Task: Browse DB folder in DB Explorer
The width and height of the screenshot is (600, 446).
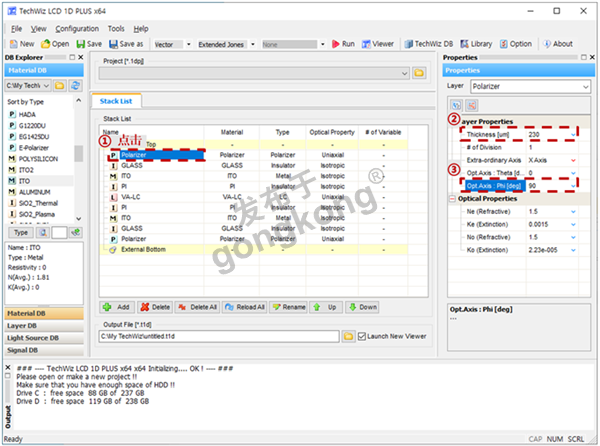Action: [59, 86]
